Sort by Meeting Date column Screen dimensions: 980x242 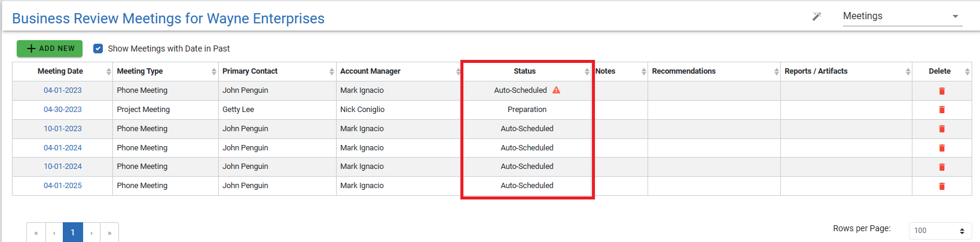(60, 71)
